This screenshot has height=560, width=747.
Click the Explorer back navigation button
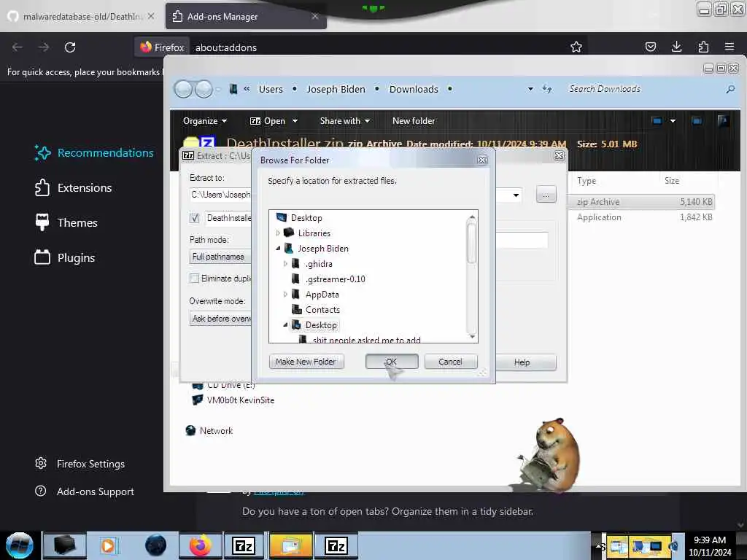pos(183,89)
